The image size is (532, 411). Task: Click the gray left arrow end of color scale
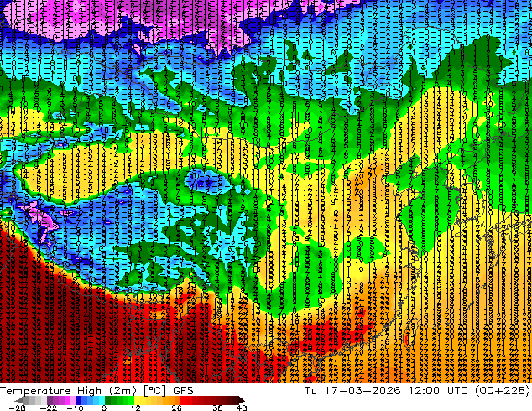18,400
